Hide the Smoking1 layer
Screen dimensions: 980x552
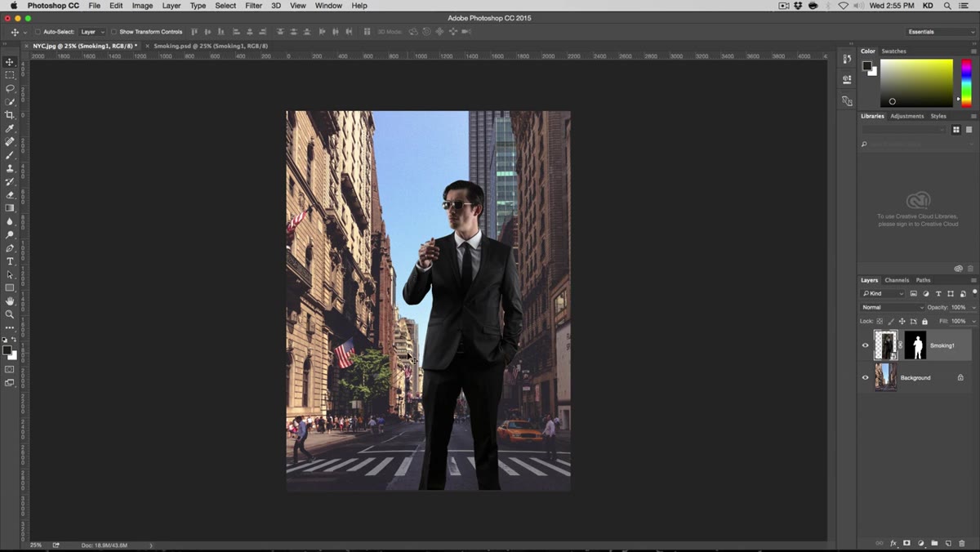pyautogui.click(x=866, y=345)
